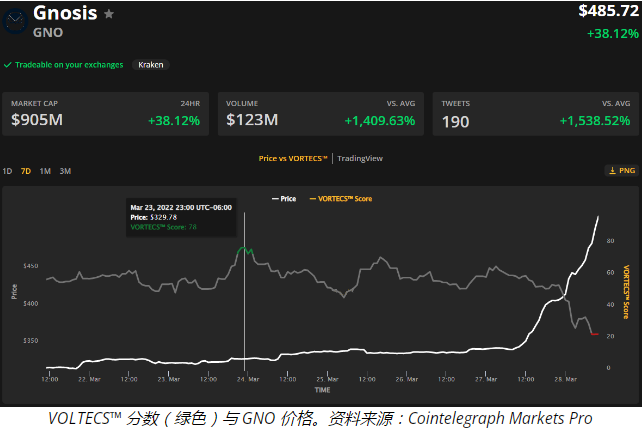Click the red VORTECS segment at chart end
642x429 pixels.
pyautogui.click(x=595, y=334)
